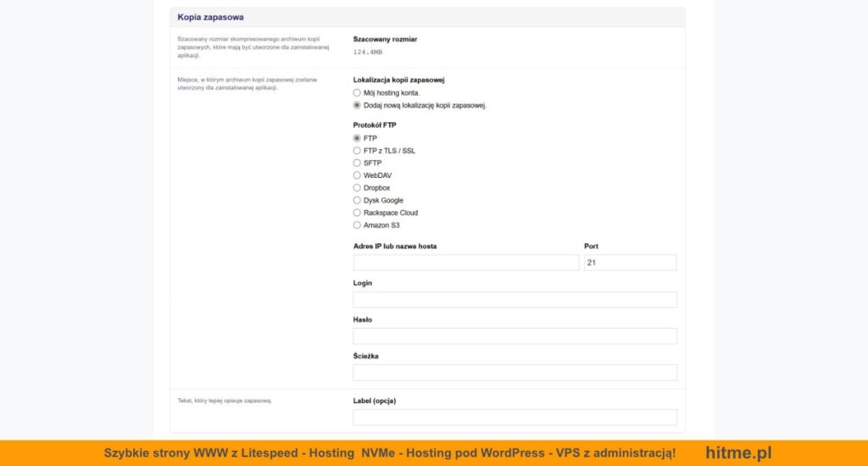Image resolution: width=868 pixels, height=466 pixels.
Task: Click the "Label (opcja)" text field
Action: coord(515,417)
